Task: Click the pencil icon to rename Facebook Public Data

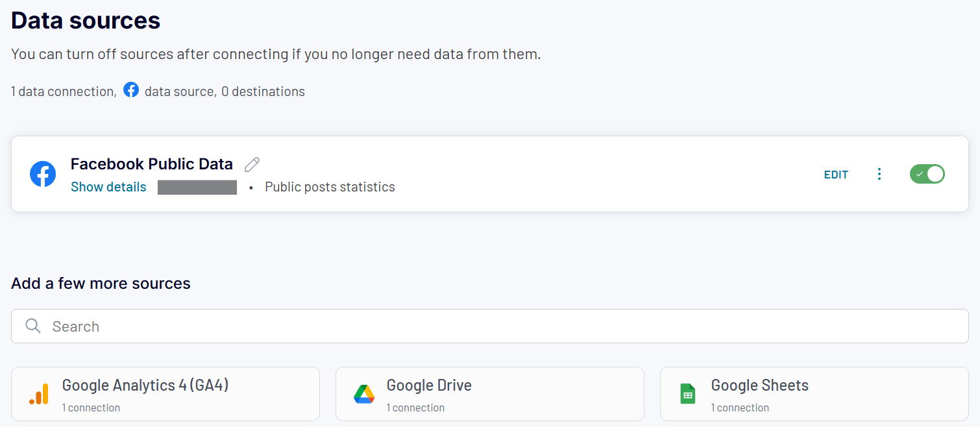Action: (251, 164)
